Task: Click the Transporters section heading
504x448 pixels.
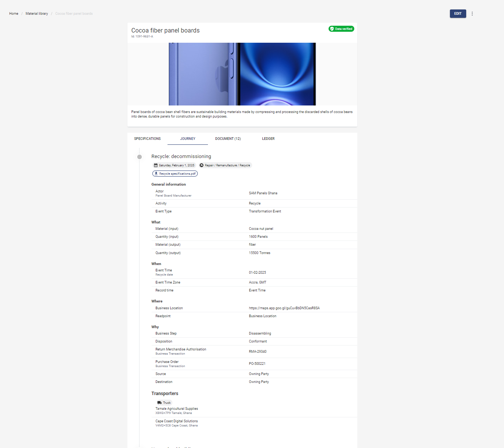Action: pos(165,394)
